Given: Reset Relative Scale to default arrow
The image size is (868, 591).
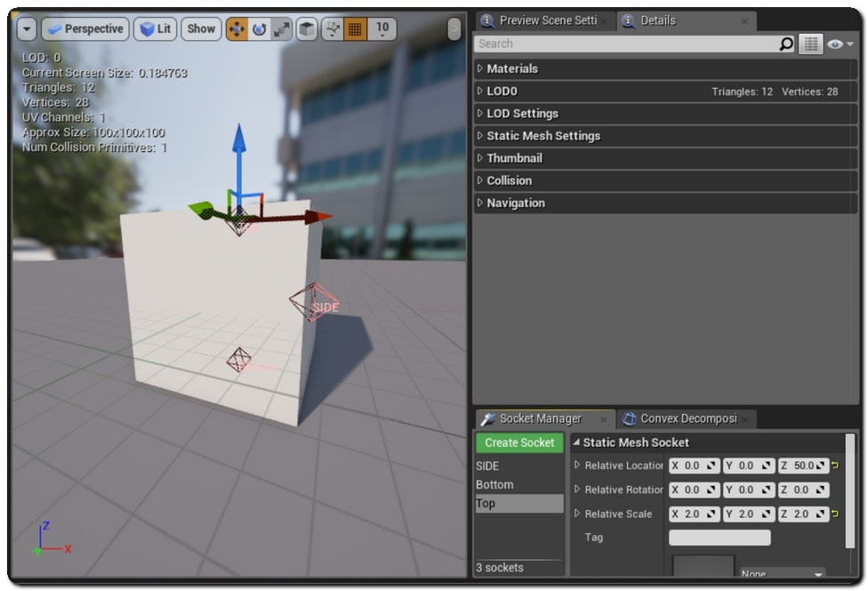Looking at the screenshot, I should tap(835, 514).
